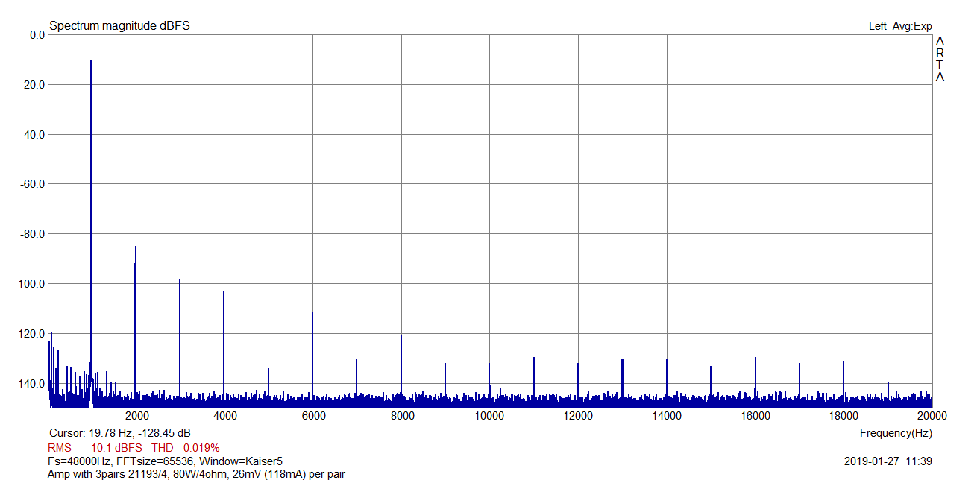Click the '-120.0' y-axis label

tap(30, 334)
